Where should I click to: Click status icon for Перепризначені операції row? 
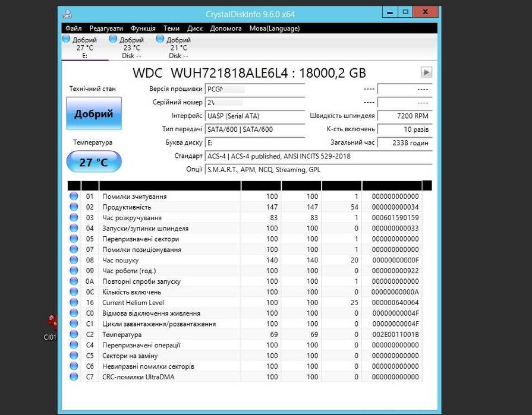coord(74,344)
